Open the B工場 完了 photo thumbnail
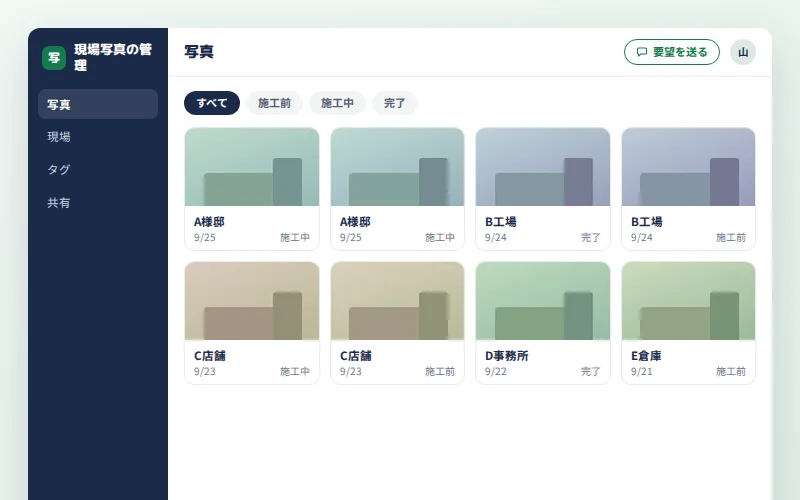 tap(543, 167)
